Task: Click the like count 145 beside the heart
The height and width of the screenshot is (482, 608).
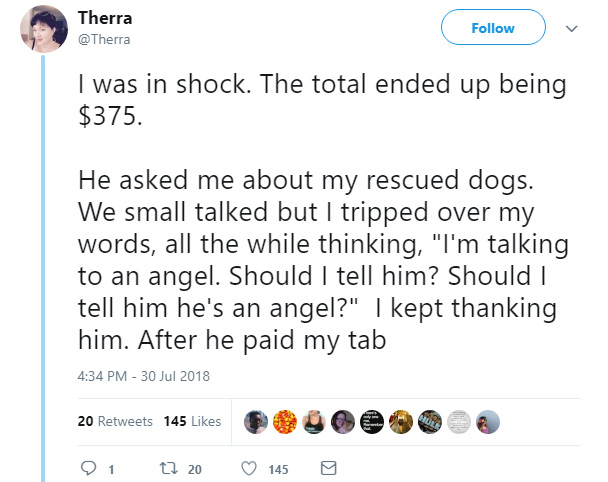Action: pos(278,470)
